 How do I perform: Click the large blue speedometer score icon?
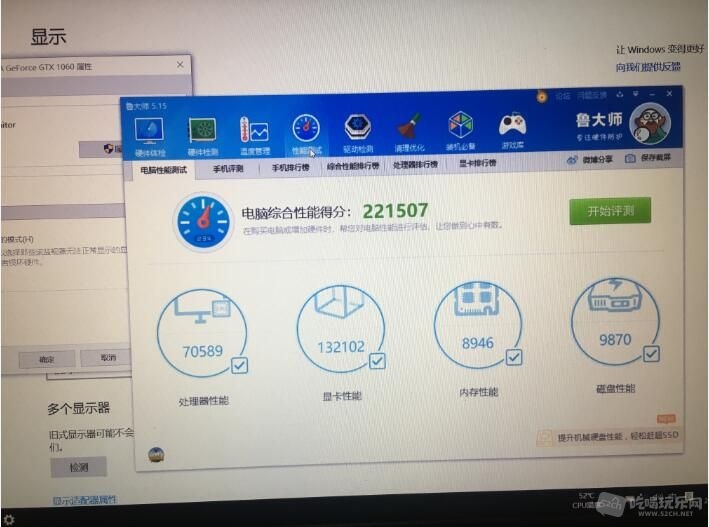coord(203,222)
